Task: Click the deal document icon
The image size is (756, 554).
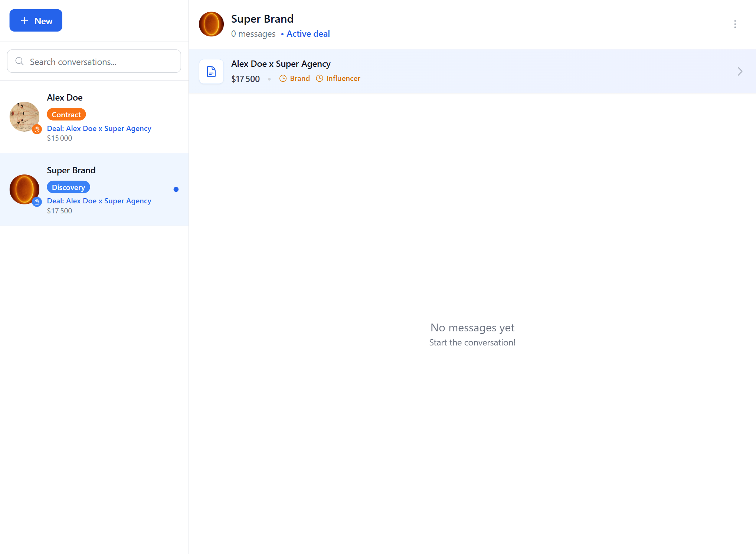Action: click(211, 71)
